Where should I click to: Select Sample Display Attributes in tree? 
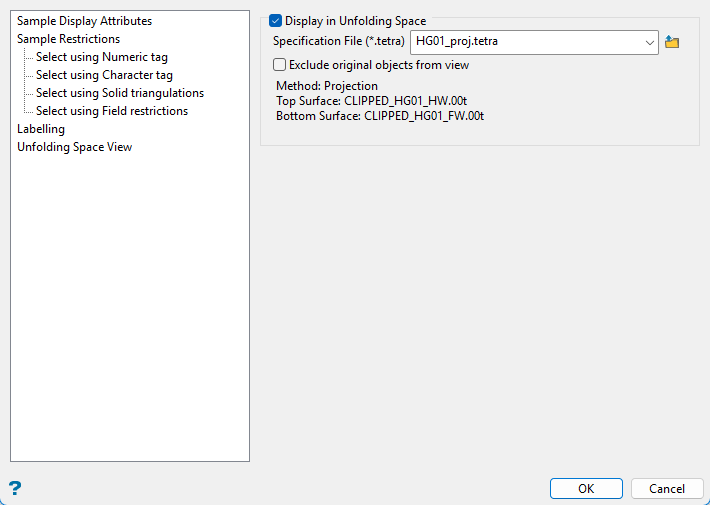[84, 21]
